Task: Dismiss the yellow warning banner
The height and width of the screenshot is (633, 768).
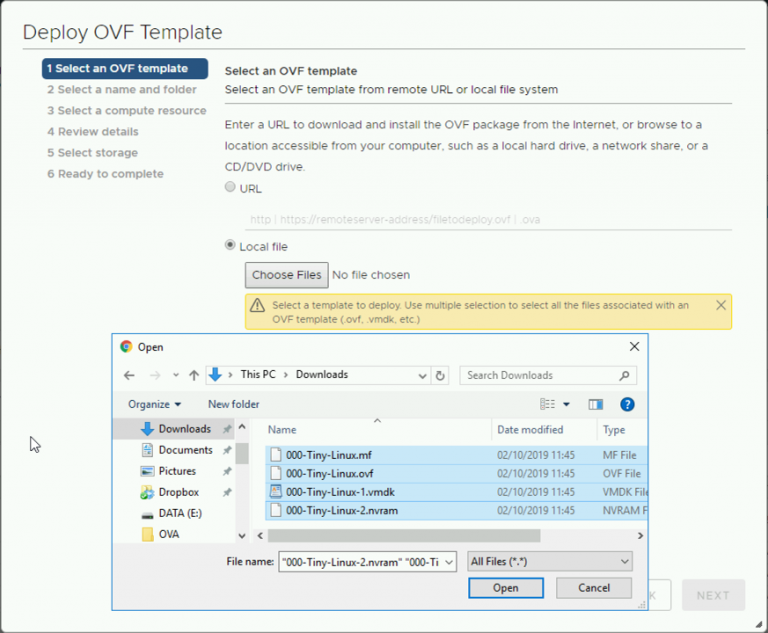Action: (721, 305)
